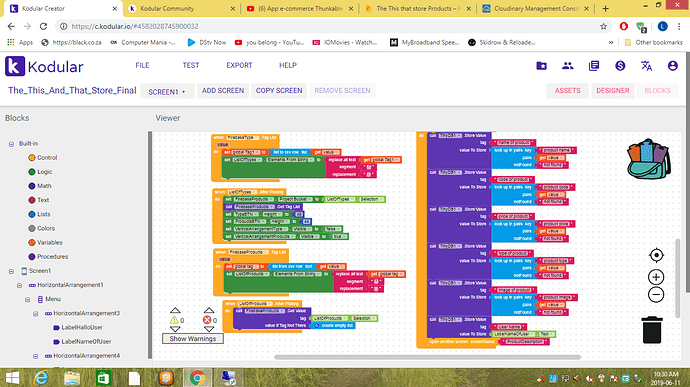Viewport: 690px width, 387px height.
Task: Click the trash can in the viewer
Action: [652, 330]
